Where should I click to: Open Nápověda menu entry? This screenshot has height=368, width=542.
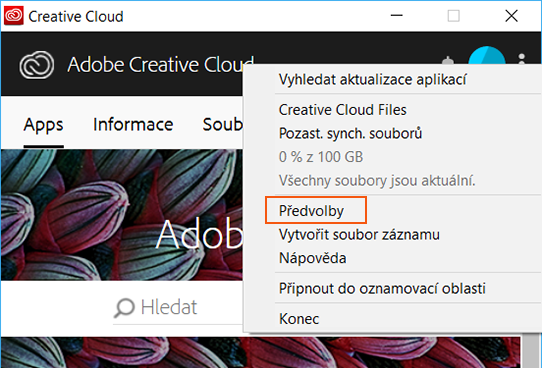pyautogui.click(x=392, y=258)
